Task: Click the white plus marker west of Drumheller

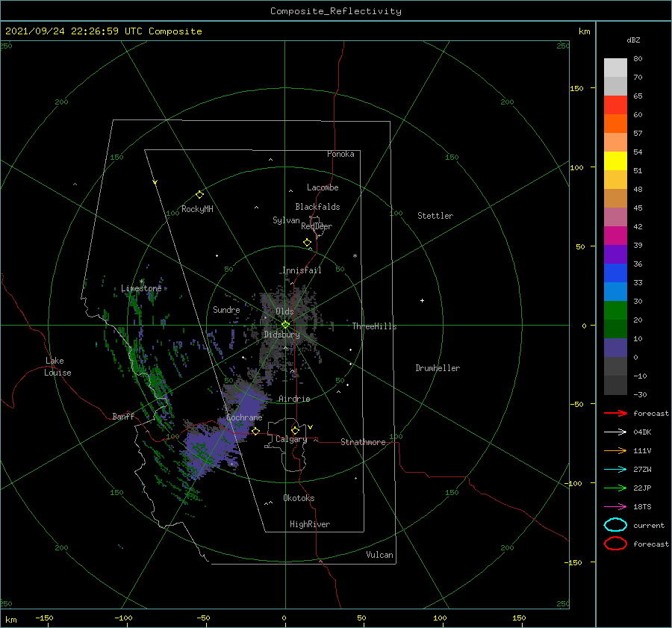Action: (422, 300)
